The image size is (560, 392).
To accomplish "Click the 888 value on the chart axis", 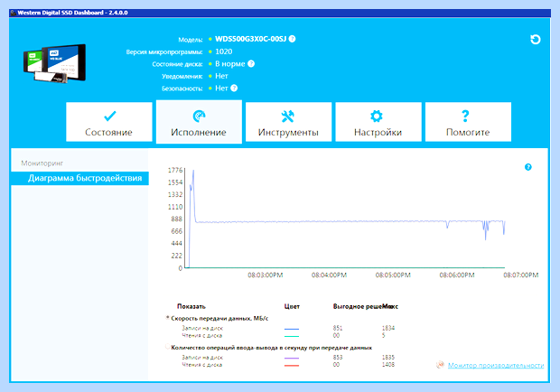I will (x=177, y=219).
